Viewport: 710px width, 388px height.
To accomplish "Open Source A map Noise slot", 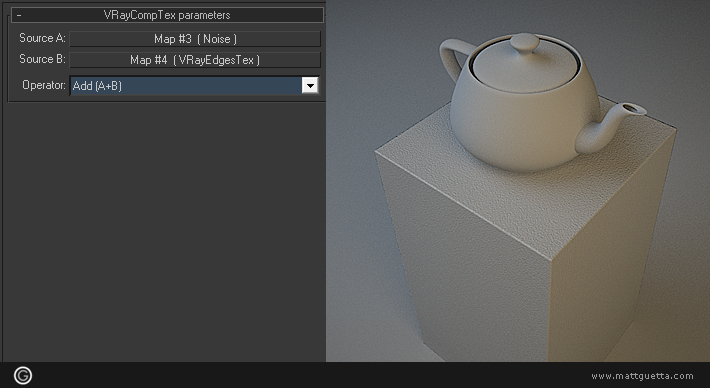I will (x=195, y=39).
